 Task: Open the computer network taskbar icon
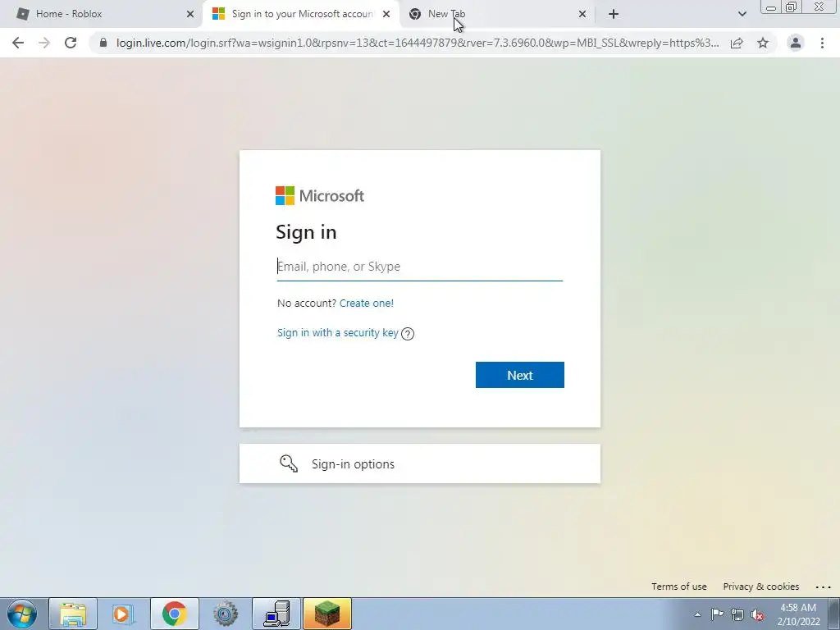[276, 614]
